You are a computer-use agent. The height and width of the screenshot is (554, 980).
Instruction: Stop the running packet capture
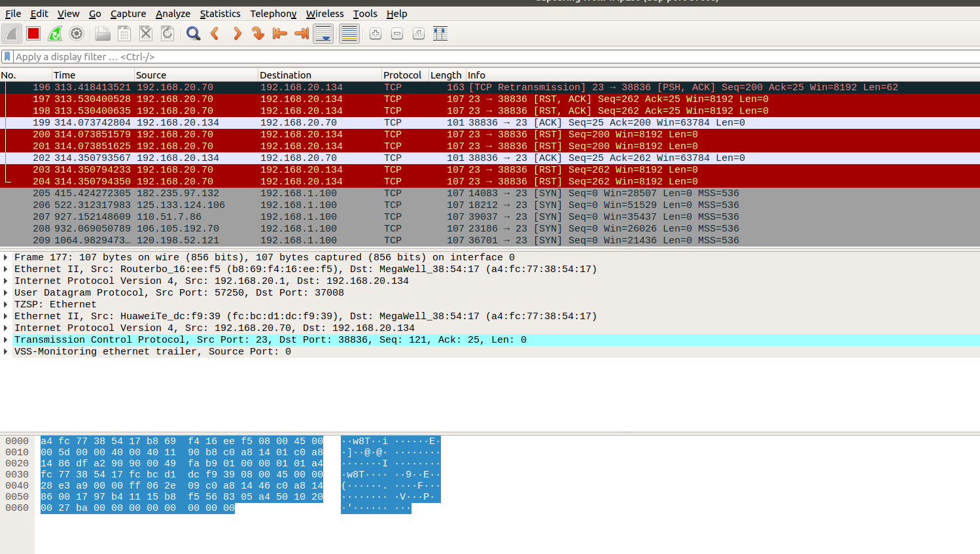33,34
